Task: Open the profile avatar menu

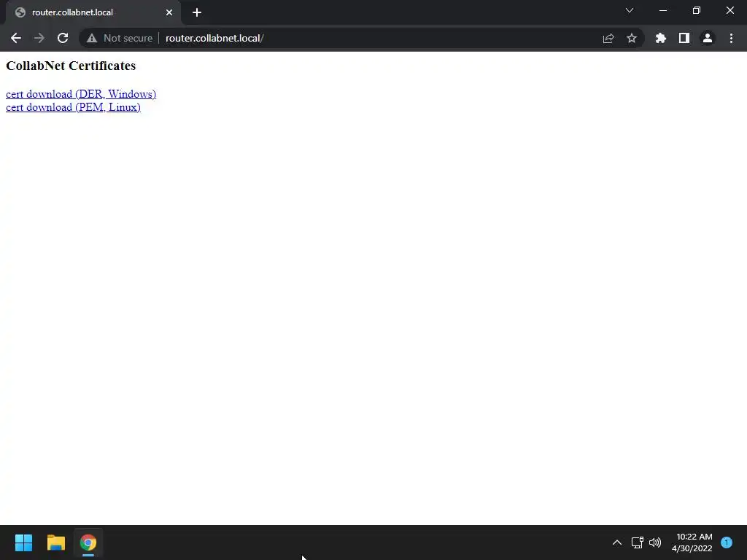Action: point(708,38)
